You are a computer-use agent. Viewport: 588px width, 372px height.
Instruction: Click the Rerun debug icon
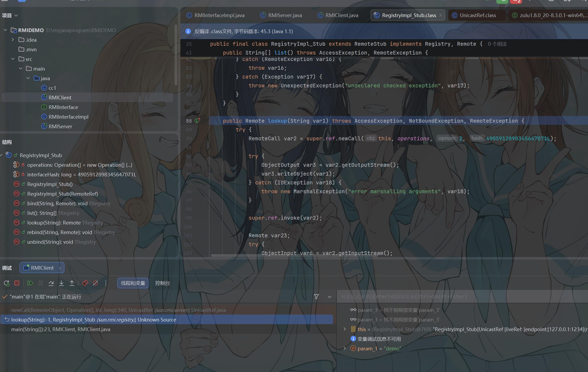point(7,283)
